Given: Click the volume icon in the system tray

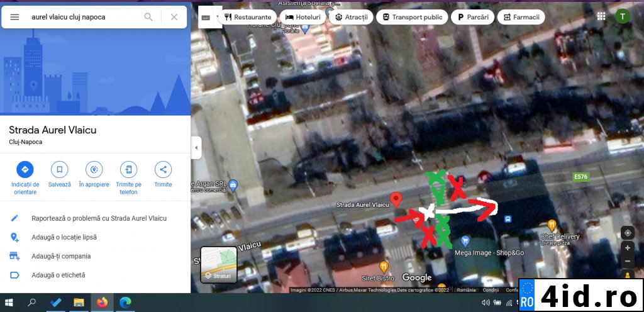Looking at the screenshot, I should (486, 303).
